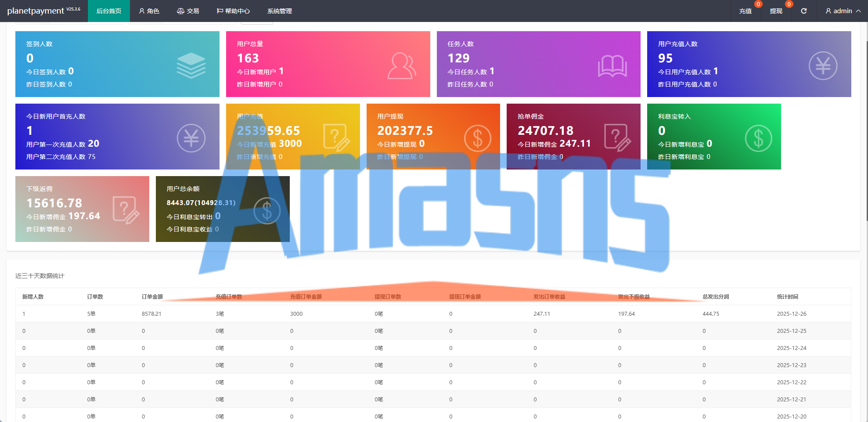Click the dollar icon on 用户提现 card

(x=478, y=138)
